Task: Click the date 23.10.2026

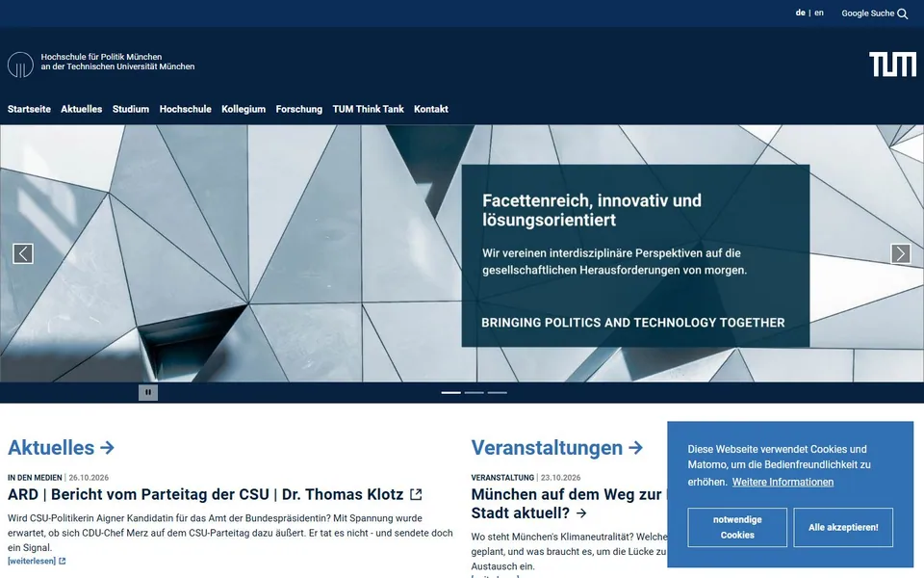Action: pyautogui.click(x=560, y=478)
